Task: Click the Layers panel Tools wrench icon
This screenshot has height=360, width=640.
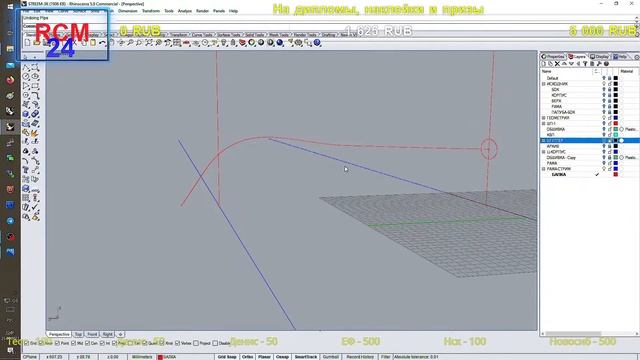Action: (x=599, y=64)
